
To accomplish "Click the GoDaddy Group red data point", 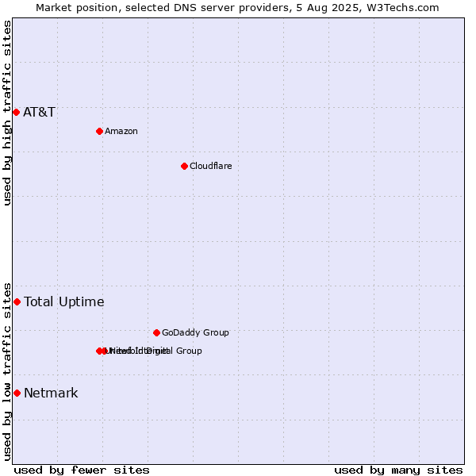I will [x=156, y=332].
